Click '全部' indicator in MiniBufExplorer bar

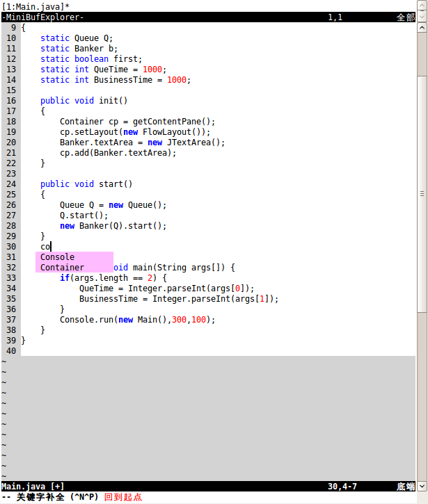(406, 17)
